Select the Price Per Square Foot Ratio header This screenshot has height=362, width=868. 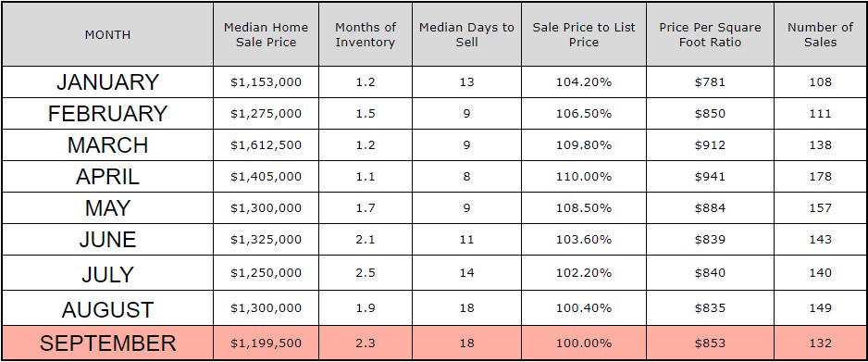(x=711, y=34)
